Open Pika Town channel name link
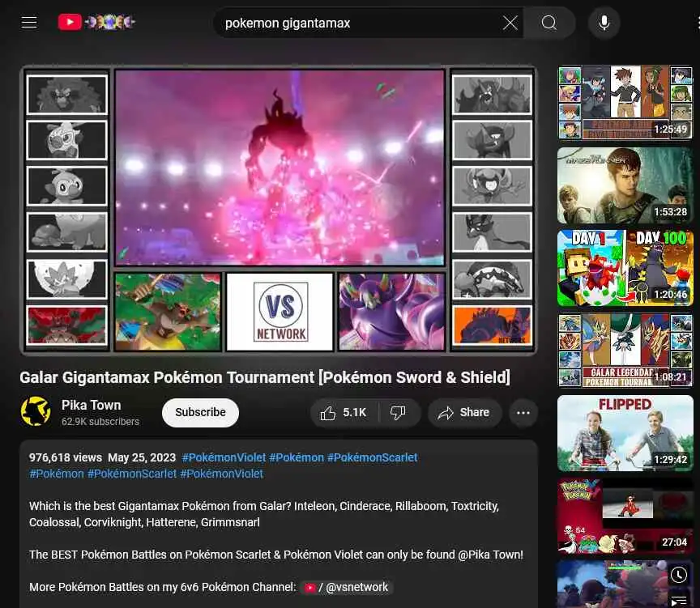This screenshot has width=700, height=608. [x=91, y=405]
